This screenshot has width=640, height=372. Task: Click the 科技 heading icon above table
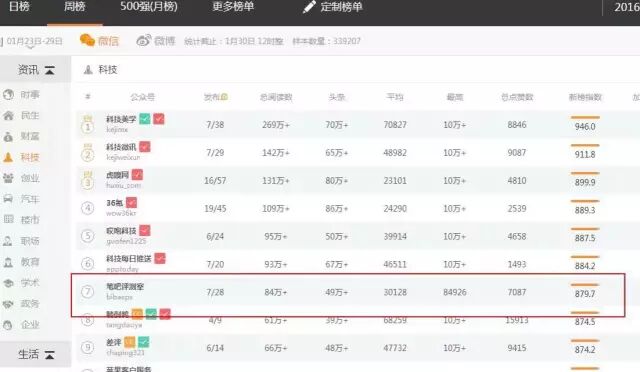(x=88, y=70)
